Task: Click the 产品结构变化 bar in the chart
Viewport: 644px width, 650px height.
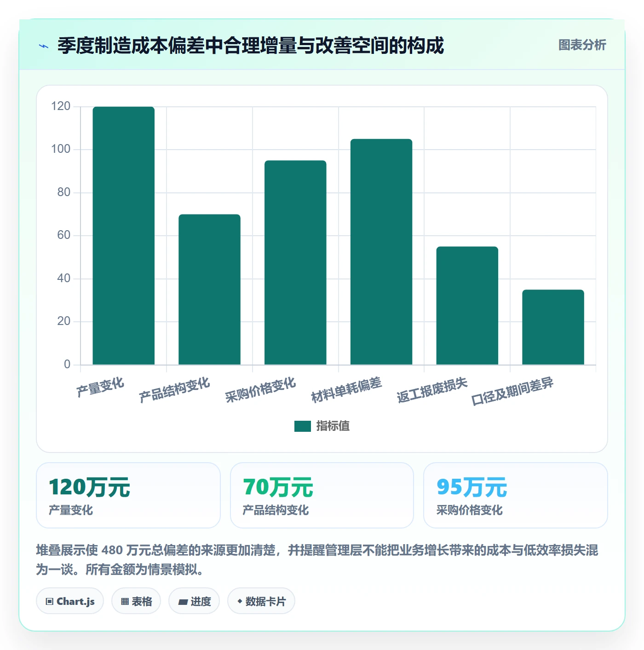Action: 209,290
